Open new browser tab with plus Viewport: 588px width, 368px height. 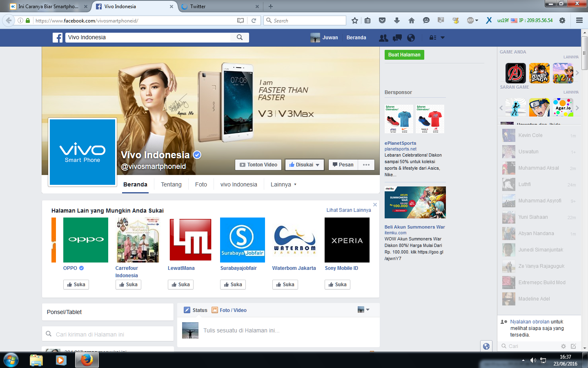[x=270, y=7]
